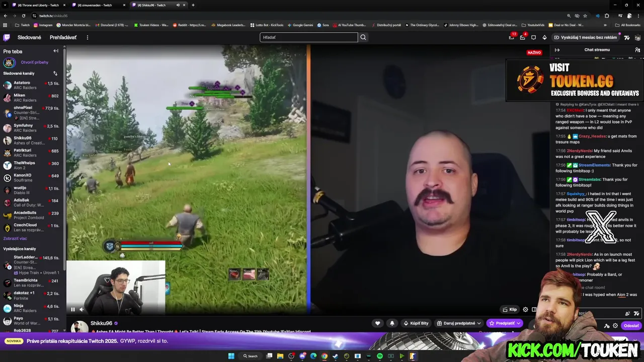This screenshot has width=644, height=362.
Task: Open the stories avatar icon
Action: click(9, 62)
